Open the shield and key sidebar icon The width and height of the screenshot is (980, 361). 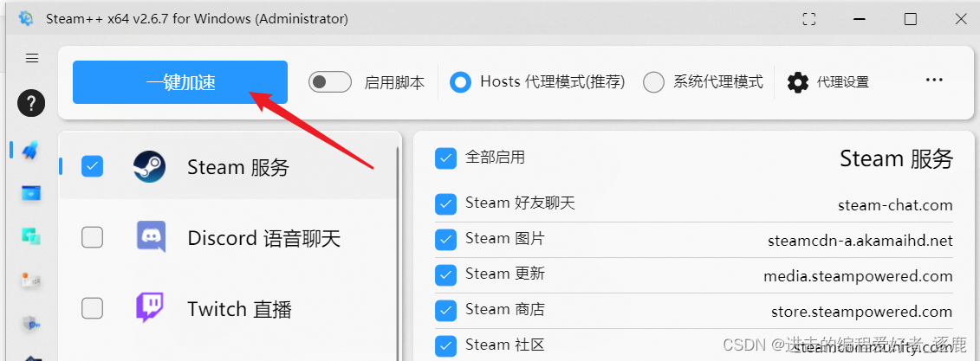30,323
